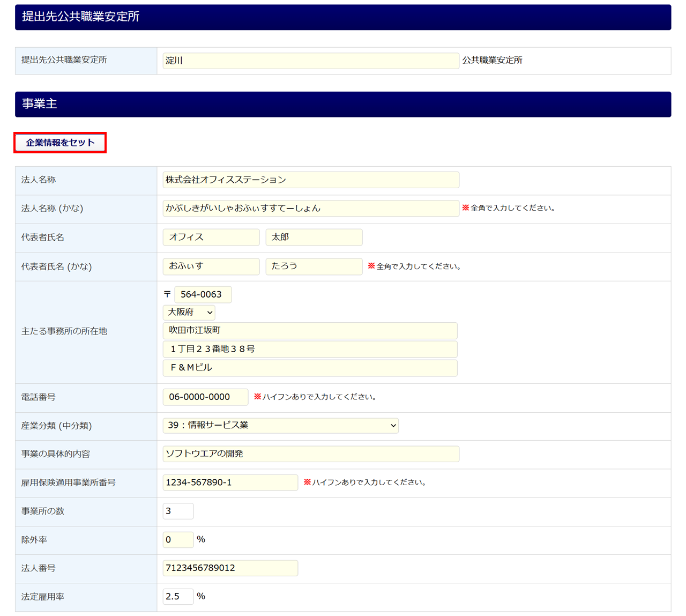The height and width of the screenshot is (616, 686).
Task: Click representative last name field オフィス
Action: point(211,237)
